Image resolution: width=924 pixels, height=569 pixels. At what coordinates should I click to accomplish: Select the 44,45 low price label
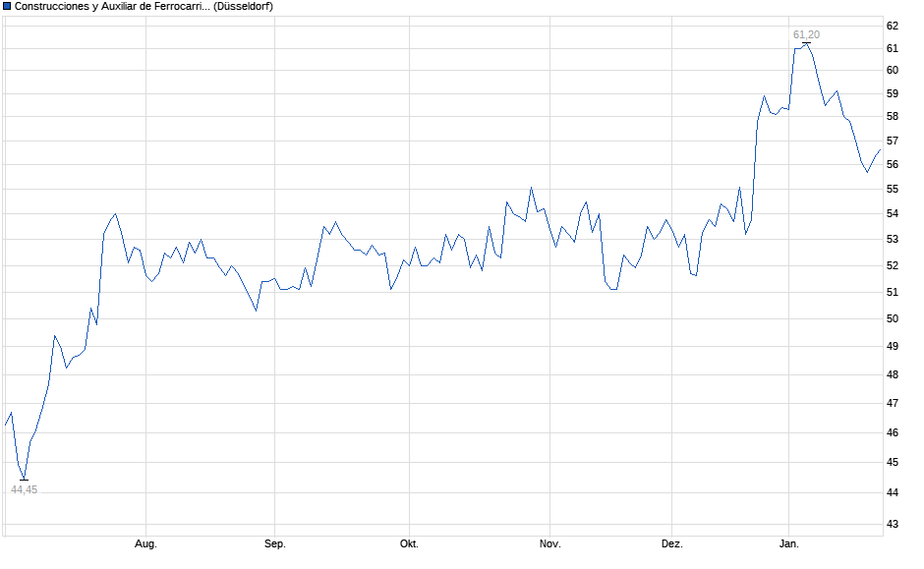point(24,489)
